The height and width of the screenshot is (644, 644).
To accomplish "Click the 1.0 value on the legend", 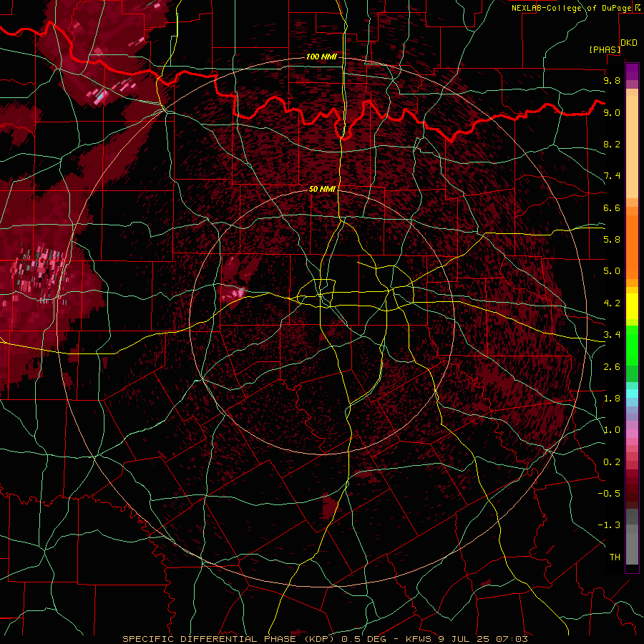I will point(612,430).
